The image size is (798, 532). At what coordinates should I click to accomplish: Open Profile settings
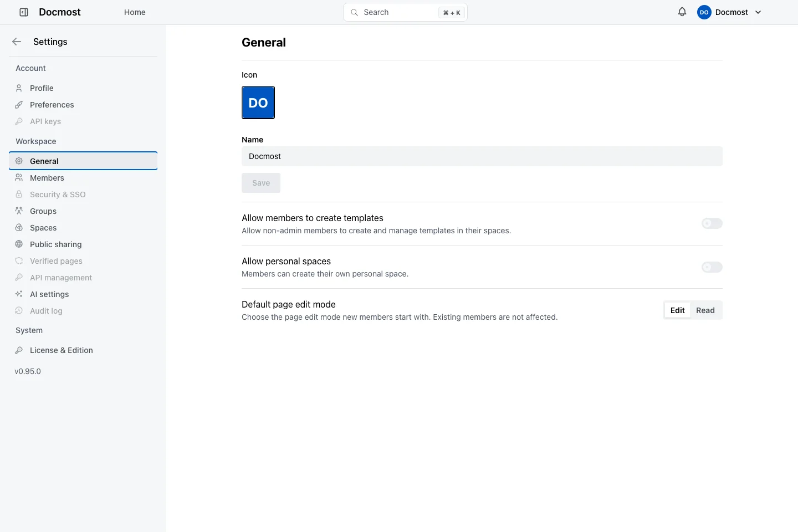tap(83, 88)
